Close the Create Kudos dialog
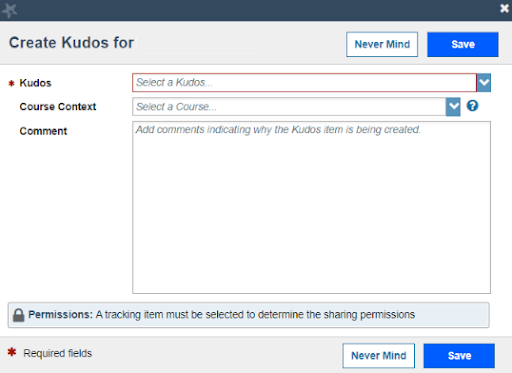This screenshot has height=373, width=512. (x=504, y=8)
